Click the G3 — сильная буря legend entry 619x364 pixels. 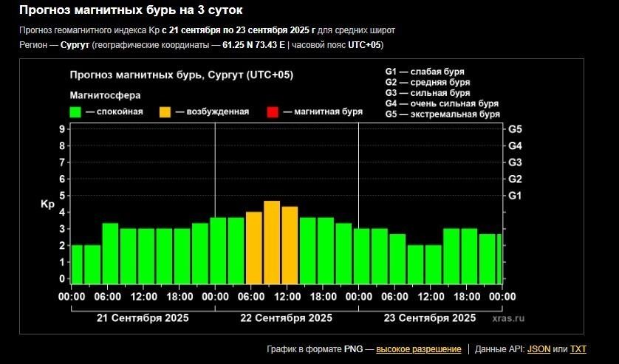click(428, 93)
